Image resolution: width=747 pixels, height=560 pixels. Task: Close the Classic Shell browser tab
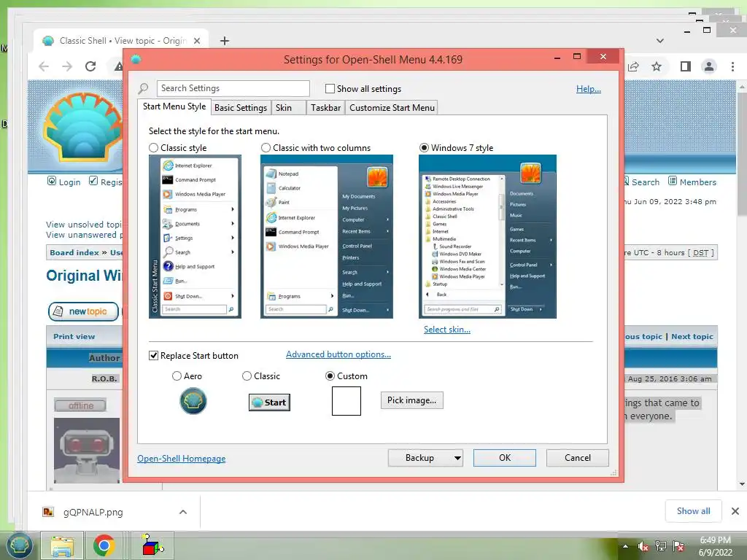[197, 41]
